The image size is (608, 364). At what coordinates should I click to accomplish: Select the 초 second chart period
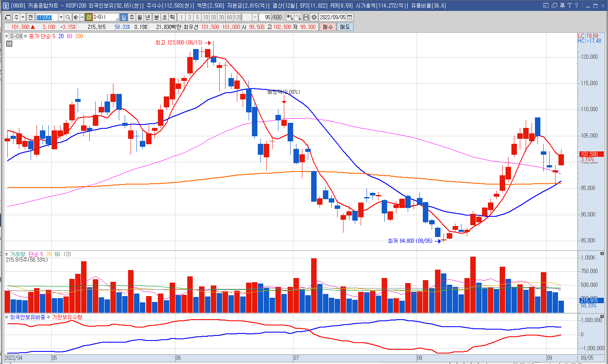pos(165,17)
